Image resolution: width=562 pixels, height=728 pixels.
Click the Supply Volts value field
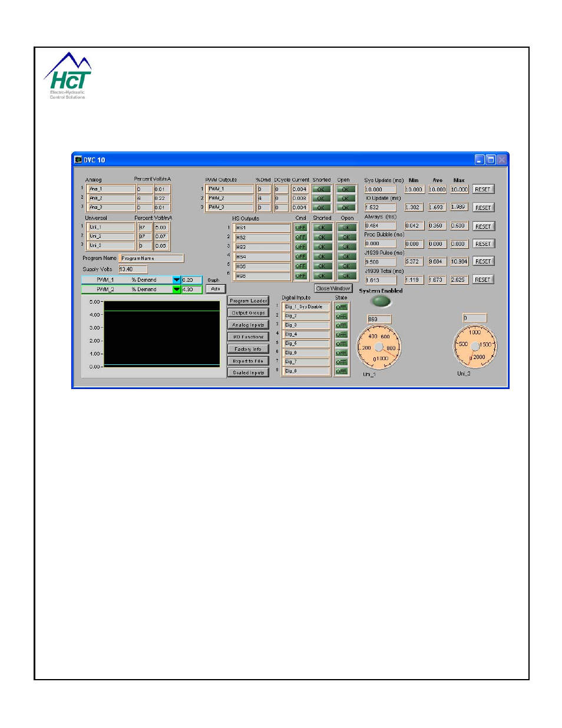point(133,269)
